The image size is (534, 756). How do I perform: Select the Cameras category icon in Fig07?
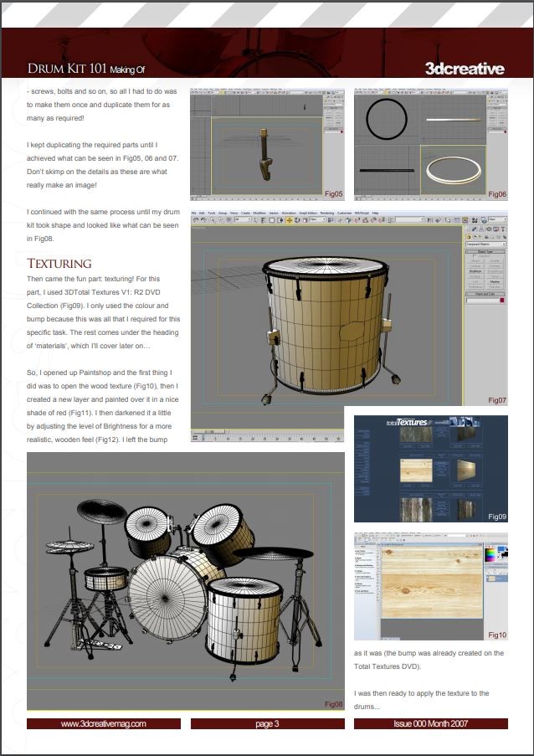(487, 237)
